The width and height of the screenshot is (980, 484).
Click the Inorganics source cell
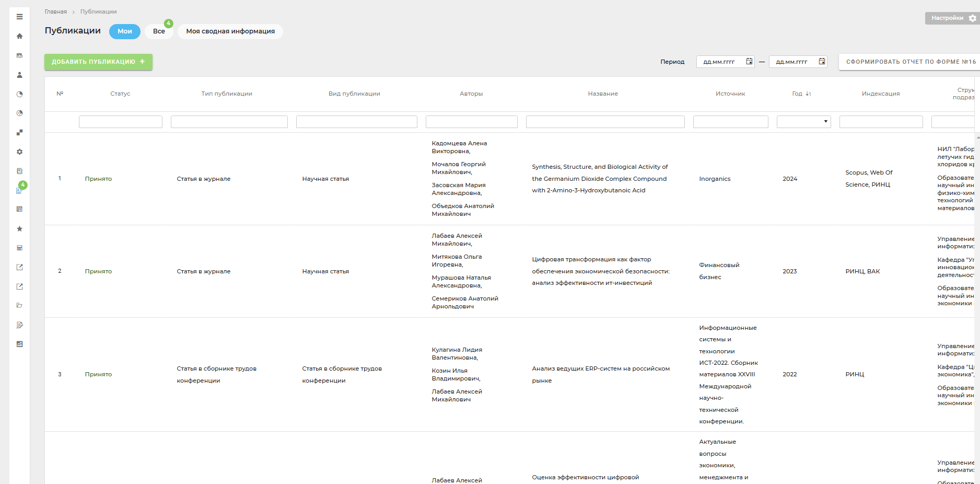click(x=715, y=179)
